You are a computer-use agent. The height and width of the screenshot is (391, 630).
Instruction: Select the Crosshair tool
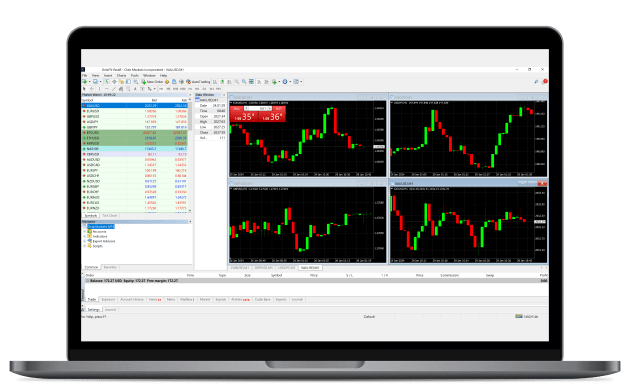[92, 89]
